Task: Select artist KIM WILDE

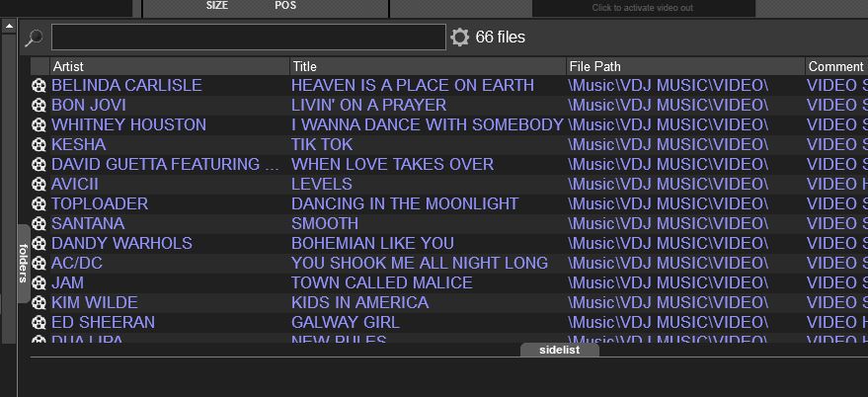Action: click(x=95, y=302)
